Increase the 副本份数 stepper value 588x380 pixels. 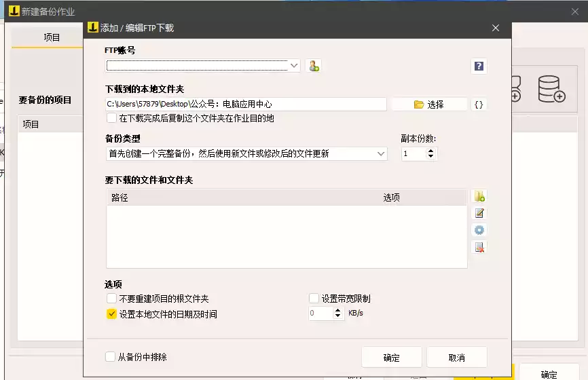(431, 151)
